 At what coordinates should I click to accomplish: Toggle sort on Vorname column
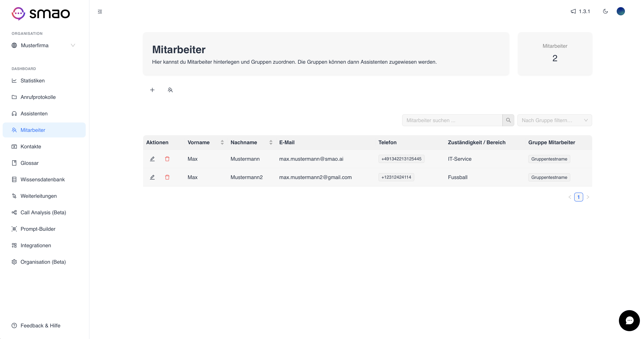(x=222, y=142)
